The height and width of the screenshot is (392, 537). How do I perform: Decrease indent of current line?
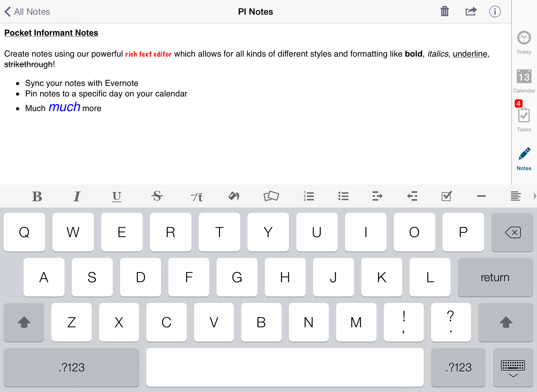(412, 196)
